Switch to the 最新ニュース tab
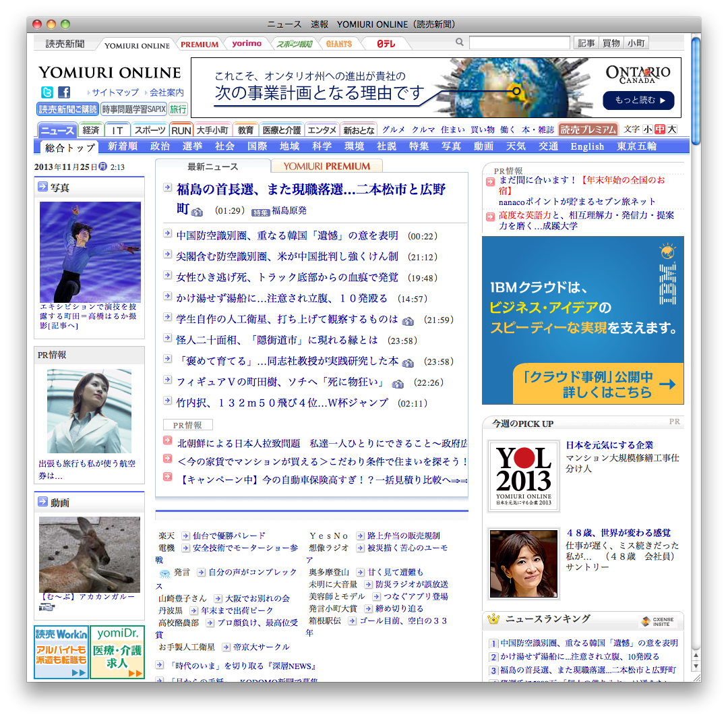Image resolution: width=728 pixels, height=719 pixels. (212, 167)
